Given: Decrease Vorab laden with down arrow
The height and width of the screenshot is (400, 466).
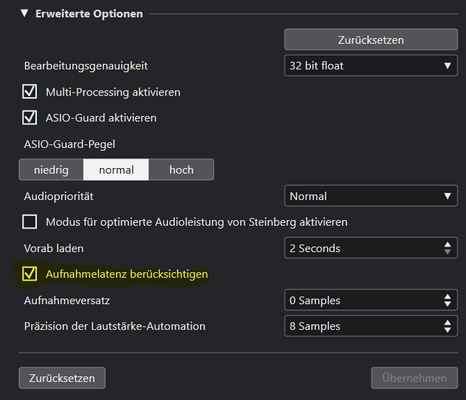Looking at the screenshot, I should (447, 252).
